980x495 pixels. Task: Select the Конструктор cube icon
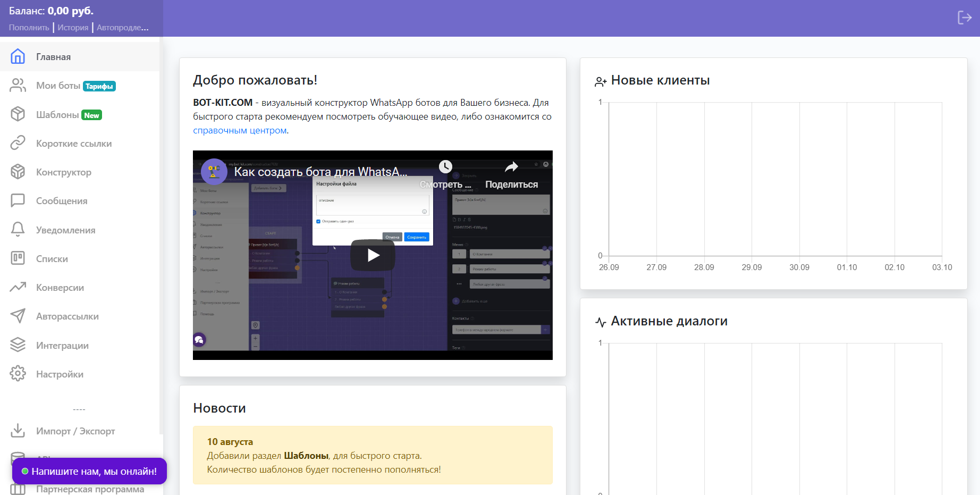point(18,172)
